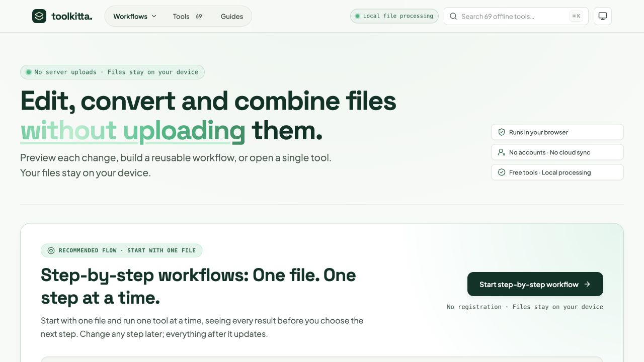644x362 pixels.
Task: Click the toolkitta. wordmark text
Action: [72, 16]
